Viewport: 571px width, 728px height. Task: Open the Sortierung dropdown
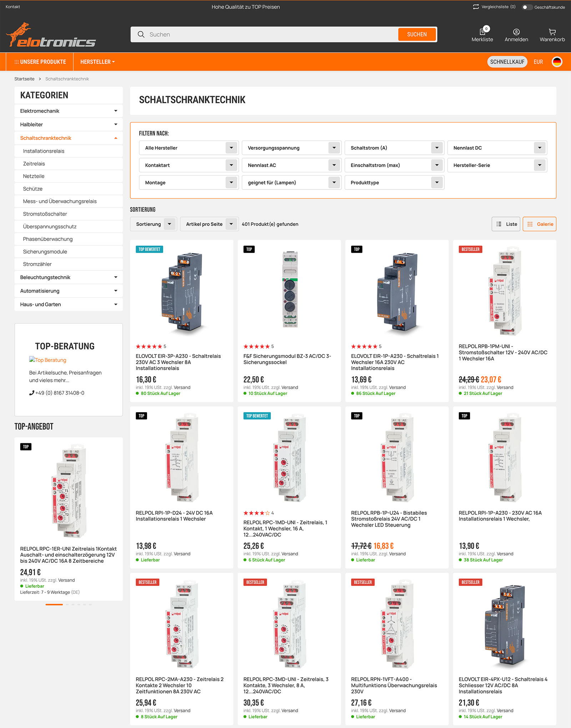pyautogui.click(x=153, y=224)
